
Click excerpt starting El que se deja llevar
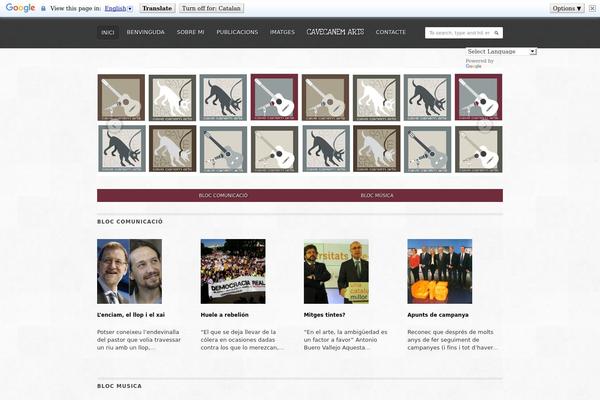coord(242,340)
